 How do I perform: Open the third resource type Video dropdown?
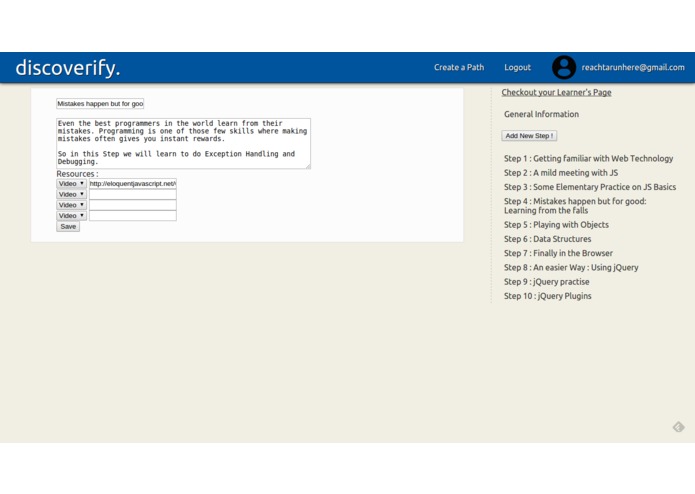[71, 205]
